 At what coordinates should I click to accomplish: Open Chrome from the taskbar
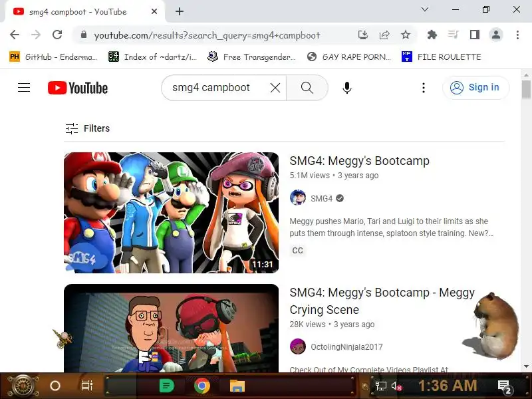coord(202,386)
